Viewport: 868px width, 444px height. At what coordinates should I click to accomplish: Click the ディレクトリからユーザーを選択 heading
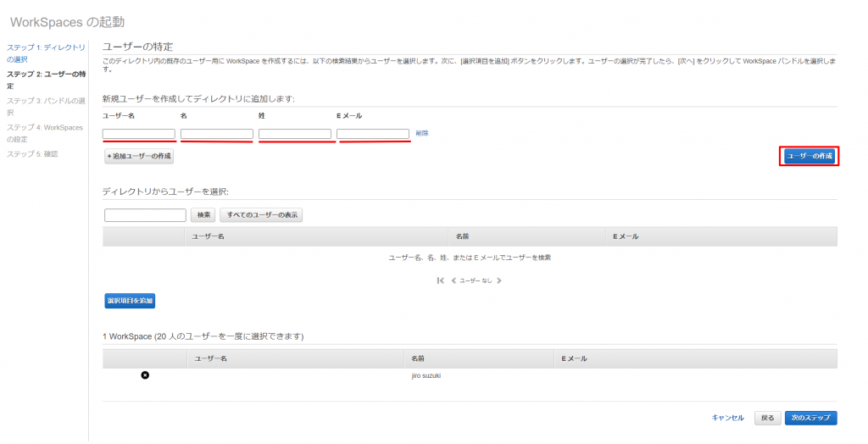165,191
